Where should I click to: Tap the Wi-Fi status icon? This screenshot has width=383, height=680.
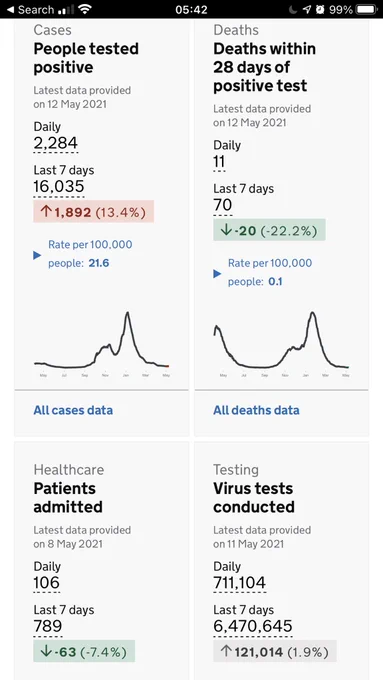coord(85,9)
